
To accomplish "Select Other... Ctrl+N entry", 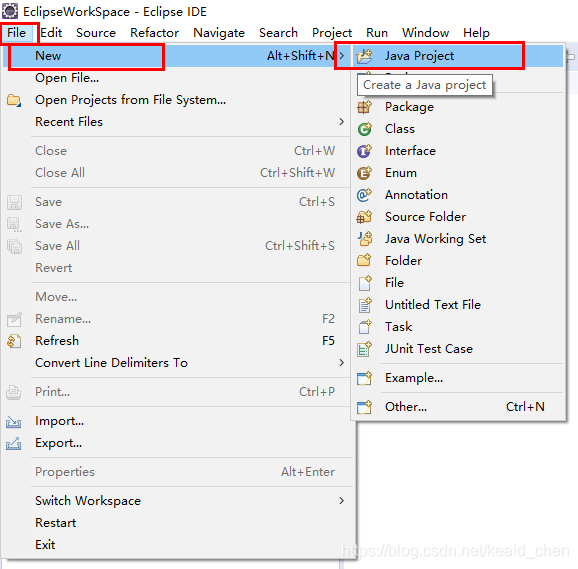I will (x=458, y=407).
